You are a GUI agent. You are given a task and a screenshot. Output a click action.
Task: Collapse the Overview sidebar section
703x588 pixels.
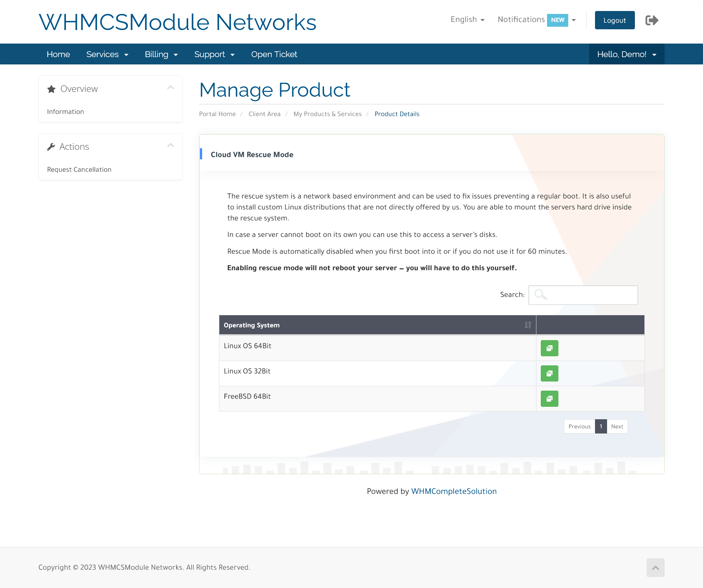[x=171, y=88]
